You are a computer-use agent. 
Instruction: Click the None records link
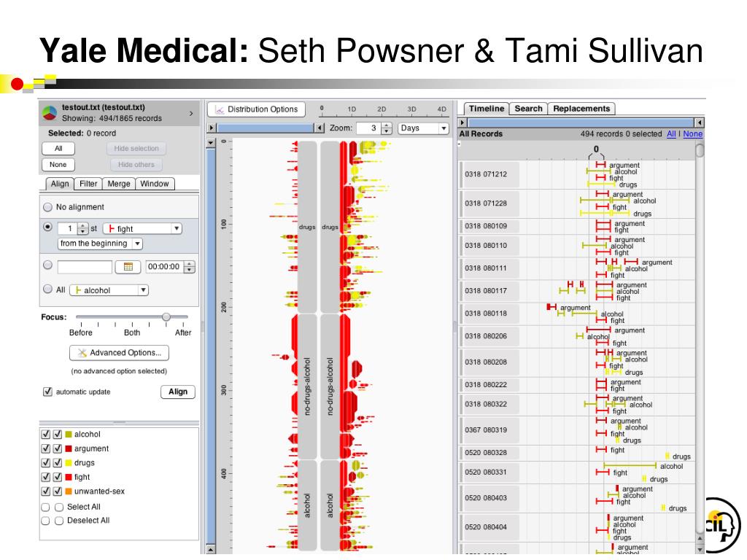click(x=693, y=134)
